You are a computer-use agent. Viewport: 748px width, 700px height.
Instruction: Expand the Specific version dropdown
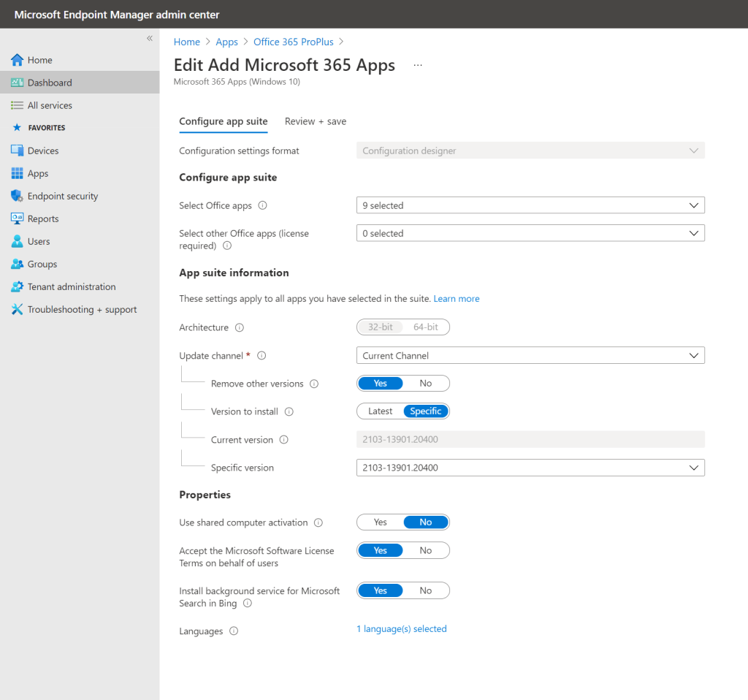[x=530, y=468]
